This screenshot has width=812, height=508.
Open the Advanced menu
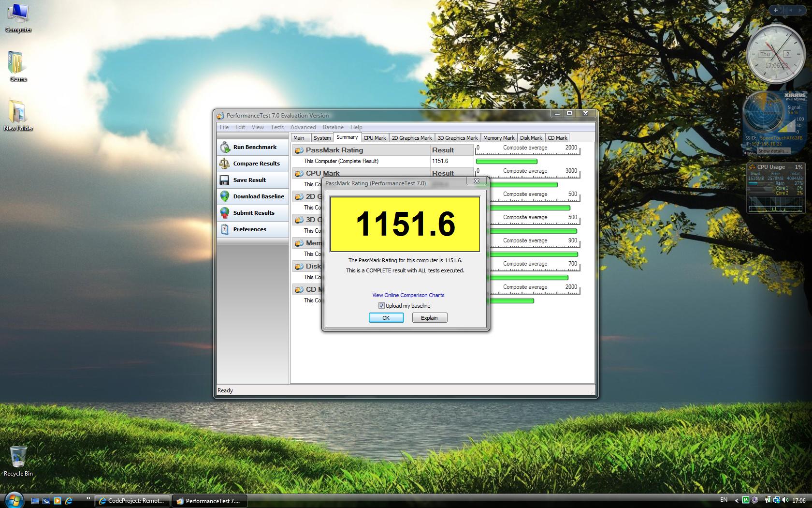[303, 127]
